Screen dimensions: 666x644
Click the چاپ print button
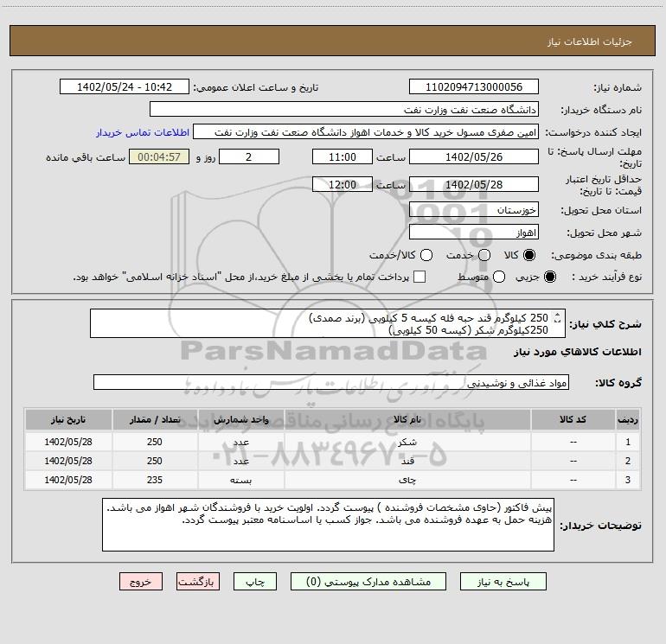255,582
